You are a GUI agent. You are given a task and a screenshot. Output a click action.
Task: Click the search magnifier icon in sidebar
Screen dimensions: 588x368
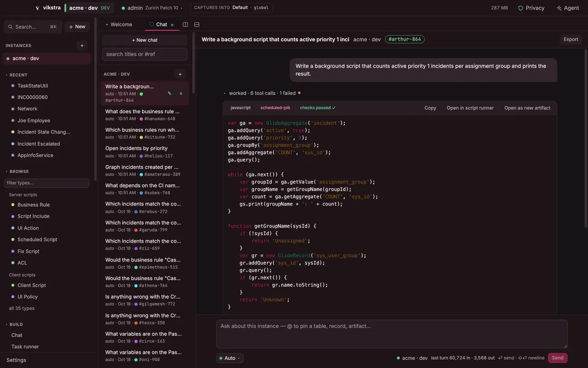click(11, 27)
